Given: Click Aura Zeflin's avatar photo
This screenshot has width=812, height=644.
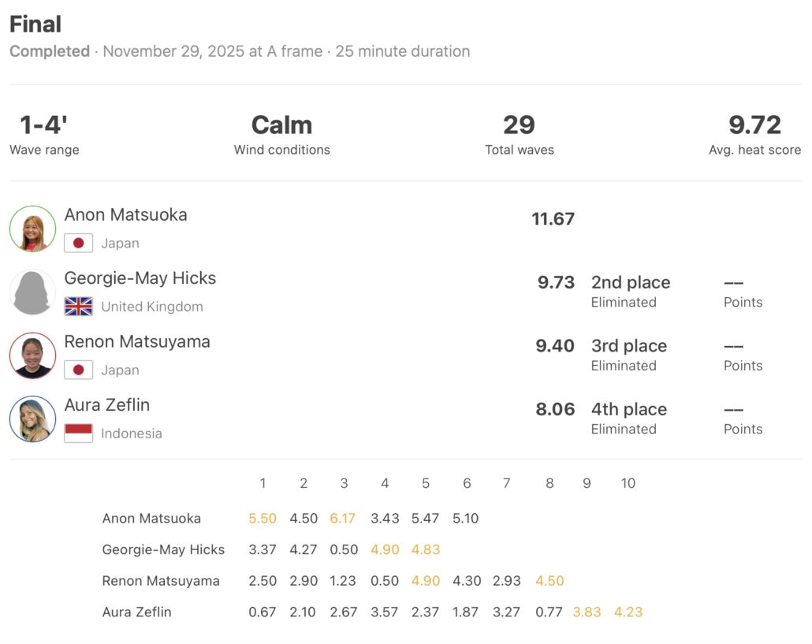Looking at the screenshot, I should (x=33, y=419).
